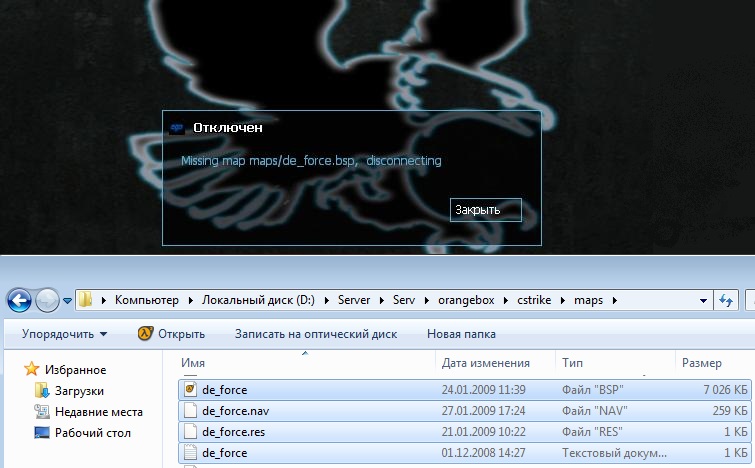Screen dimensions: 755x468
Task: Click the Избранное star icon
Action: (x=31, y=369)
